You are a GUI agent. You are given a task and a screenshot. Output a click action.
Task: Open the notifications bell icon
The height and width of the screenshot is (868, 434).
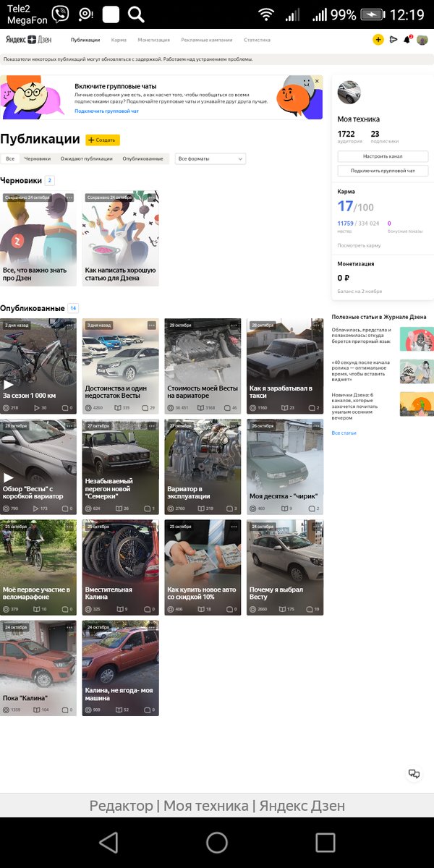coord(407,40)
